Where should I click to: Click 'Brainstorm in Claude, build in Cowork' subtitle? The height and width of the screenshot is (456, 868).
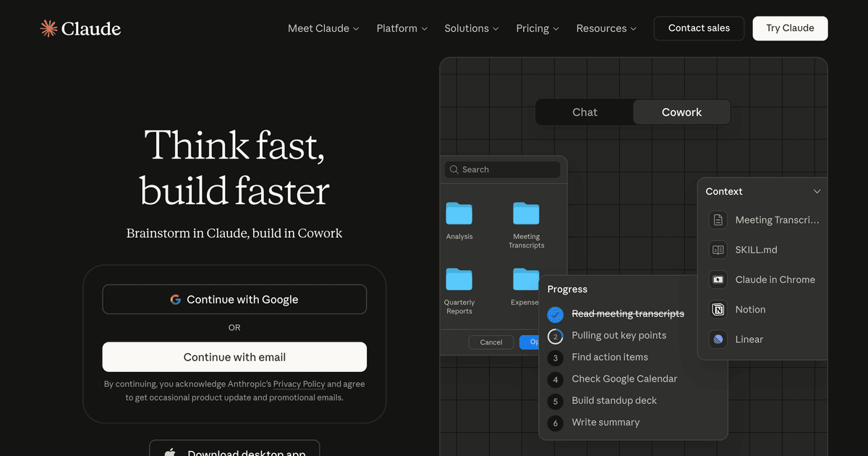234,233
